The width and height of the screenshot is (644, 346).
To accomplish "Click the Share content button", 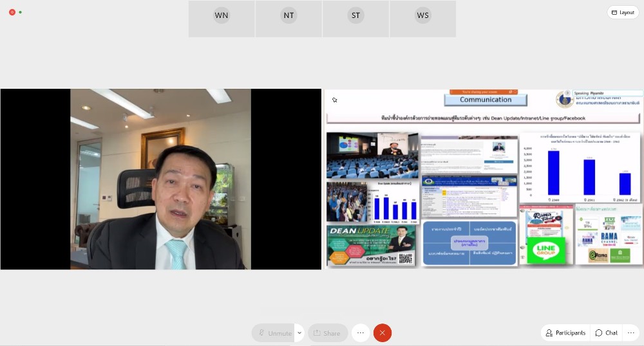I will pyautogui.click(x=326, y=333).
